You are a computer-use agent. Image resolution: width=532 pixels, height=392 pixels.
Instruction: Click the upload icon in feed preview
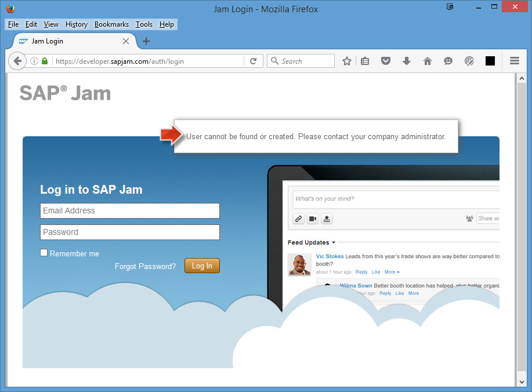(x=327, y=219)
